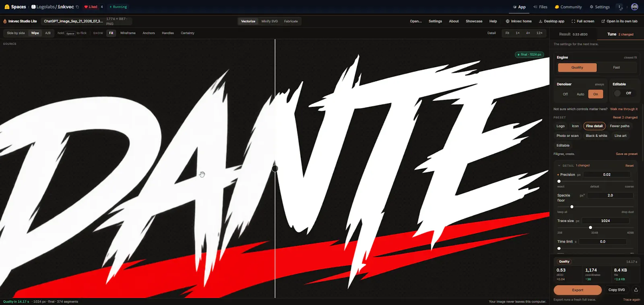
Task: Switch compare mode to Side by side
Action: (16, 33)
